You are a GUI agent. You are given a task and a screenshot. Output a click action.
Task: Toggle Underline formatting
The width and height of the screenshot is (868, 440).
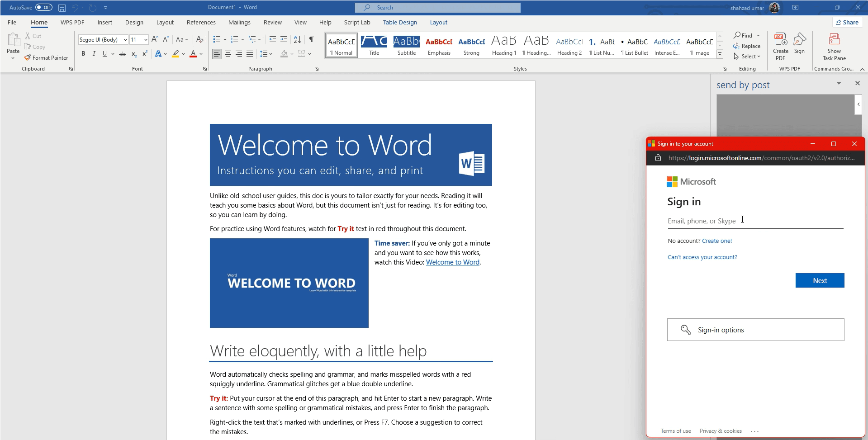(x=104, y=54)
